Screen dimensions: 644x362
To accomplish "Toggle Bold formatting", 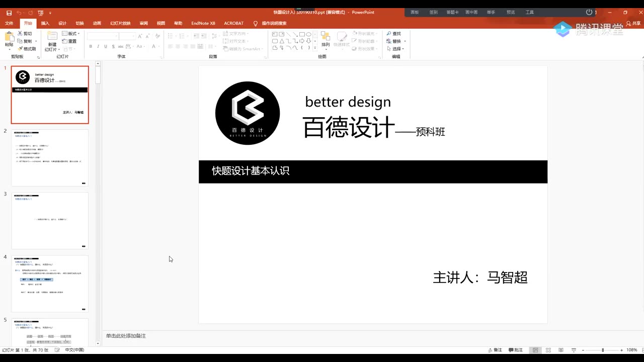I will 91,47.
